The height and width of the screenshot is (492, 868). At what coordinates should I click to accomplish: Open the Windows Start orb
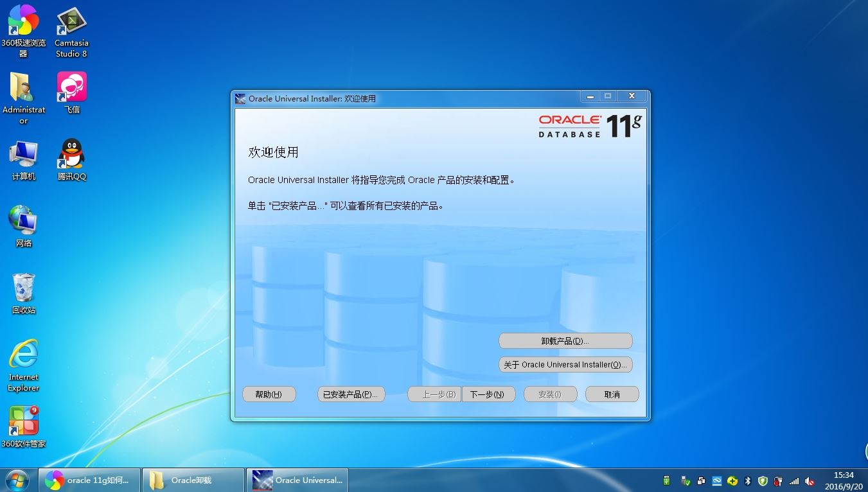tap(17, 480)
